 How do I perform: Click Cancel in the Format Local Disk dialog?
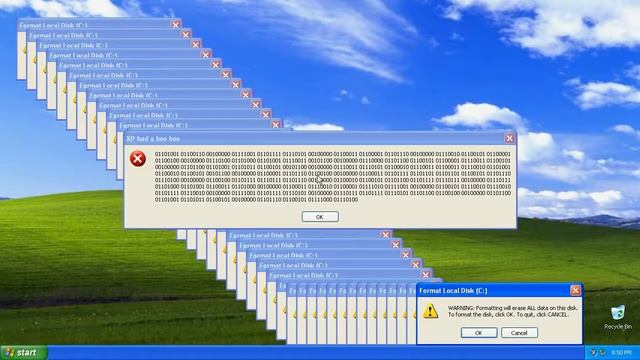(x=519, y=333)
